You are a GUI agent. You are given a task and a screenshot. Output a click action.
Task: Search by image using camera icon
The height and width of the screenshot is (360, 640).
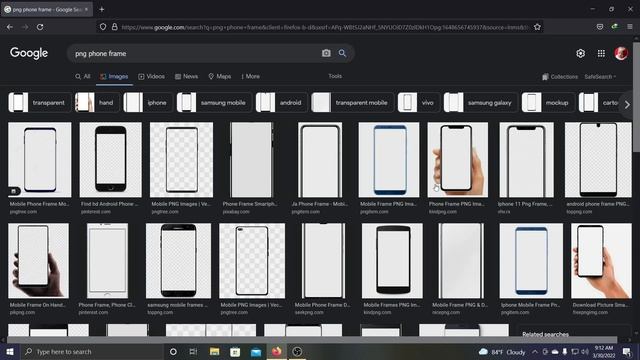(x=326, y=53)
